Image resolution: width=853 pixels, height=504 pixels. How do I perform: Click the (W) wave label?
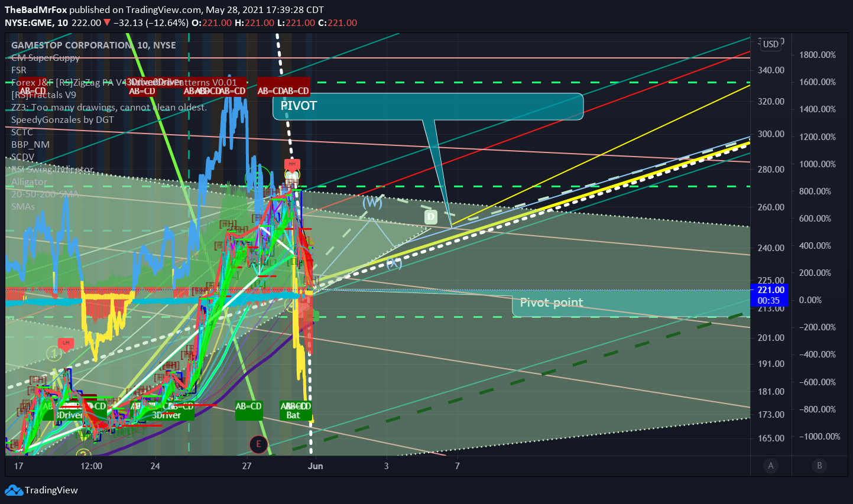point(372,201)
